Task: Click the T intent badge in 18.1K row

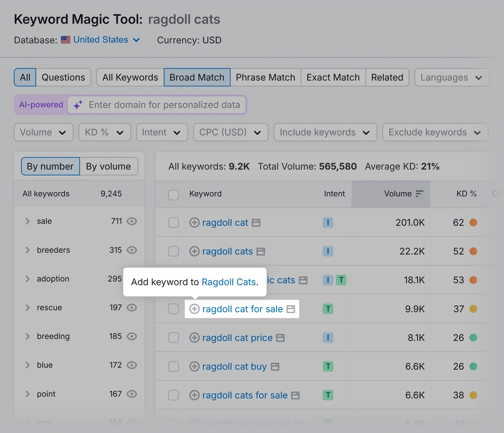Action: pos(341,280)
